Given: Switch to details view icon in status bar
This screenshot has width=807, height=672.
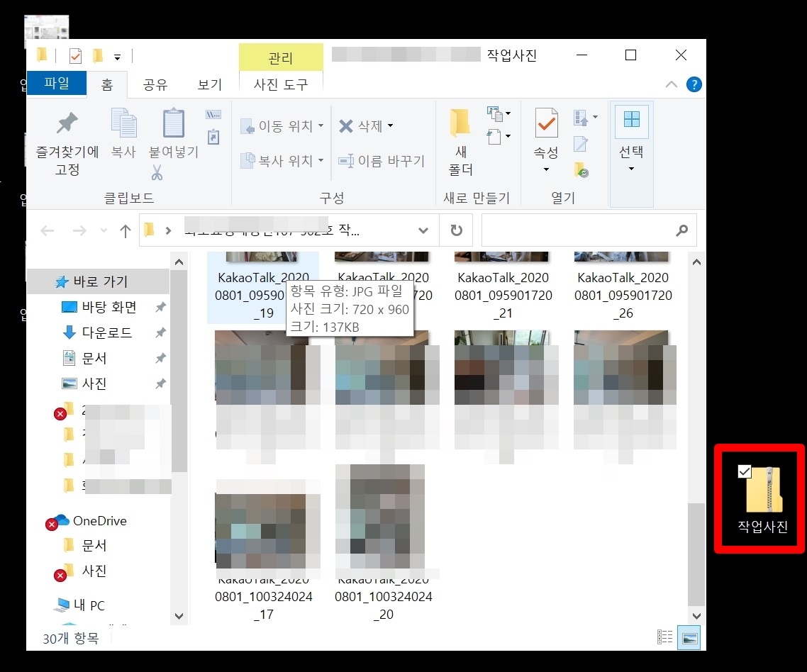Looking at the screenshot, I should point(665,637).
